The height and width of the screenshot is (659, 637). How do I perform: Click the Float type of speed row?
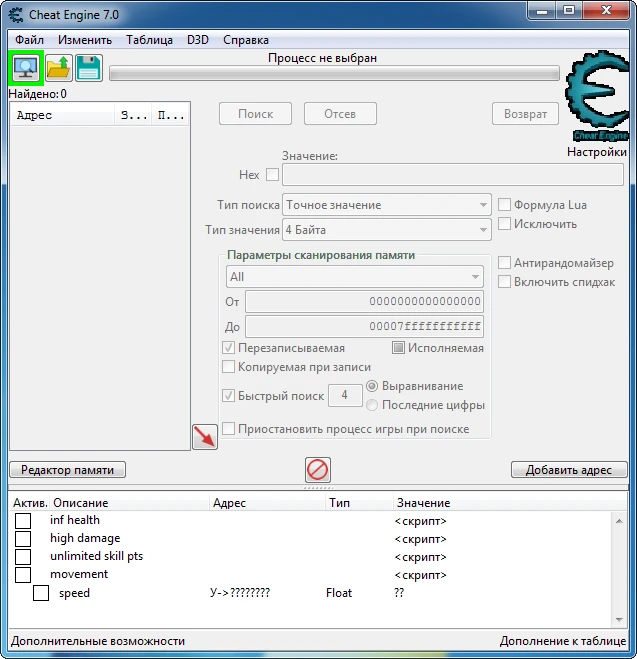[339, 593]
